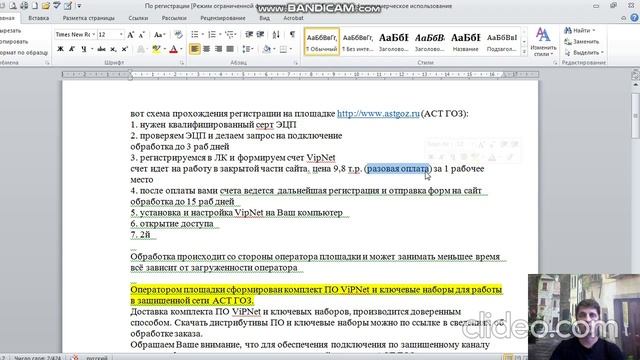Apply the Title style
Screen dimensions: 640x360
click(x=466, y=42)
